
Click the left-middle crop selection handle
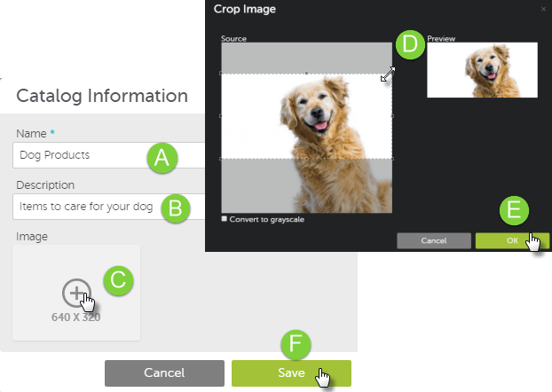pos(221,115)
